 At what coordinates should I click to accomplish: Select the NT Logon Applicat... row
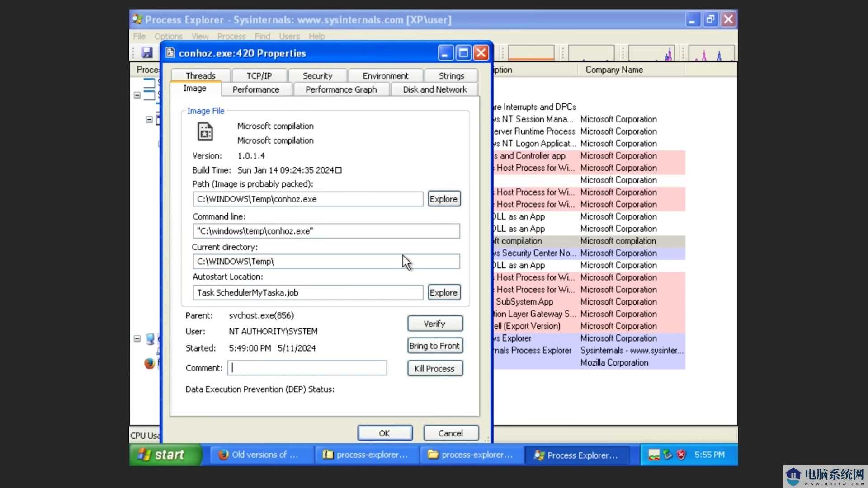pos(589,144)
